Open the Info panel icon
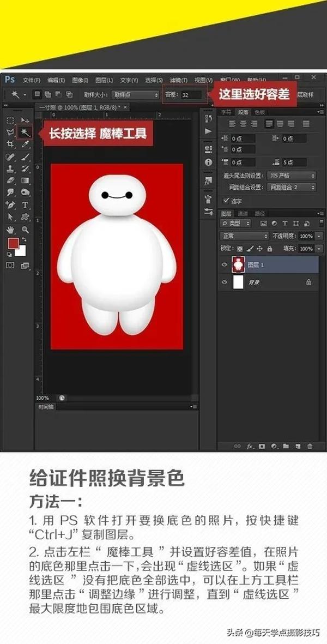 coord(208,162)
